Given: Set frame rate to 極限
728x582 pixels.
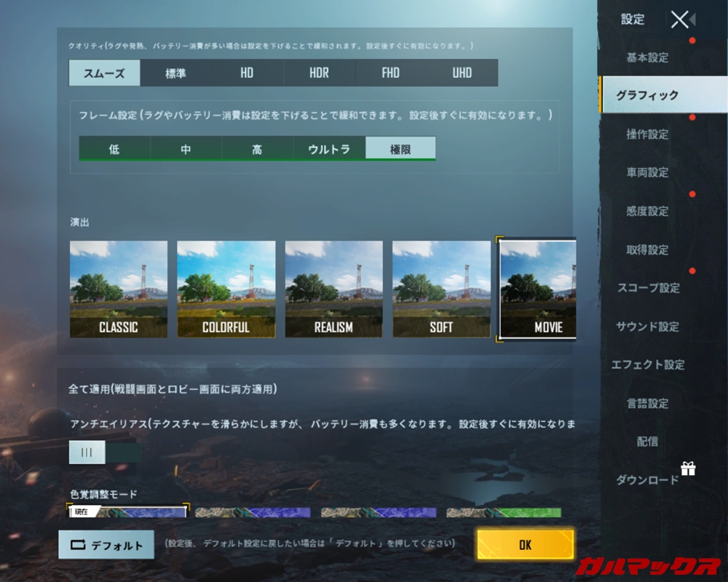Looking at the screenshot, I should (x=400, y=149).
